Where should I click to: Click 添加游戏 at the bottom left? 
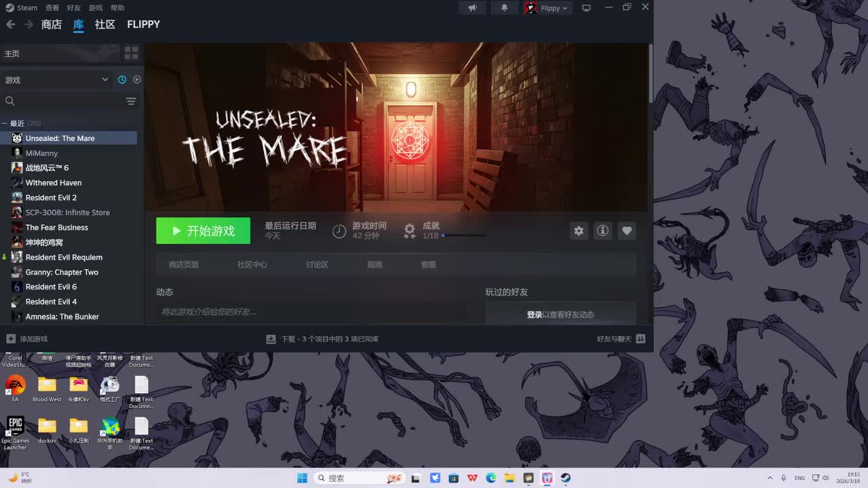[27, 339]
